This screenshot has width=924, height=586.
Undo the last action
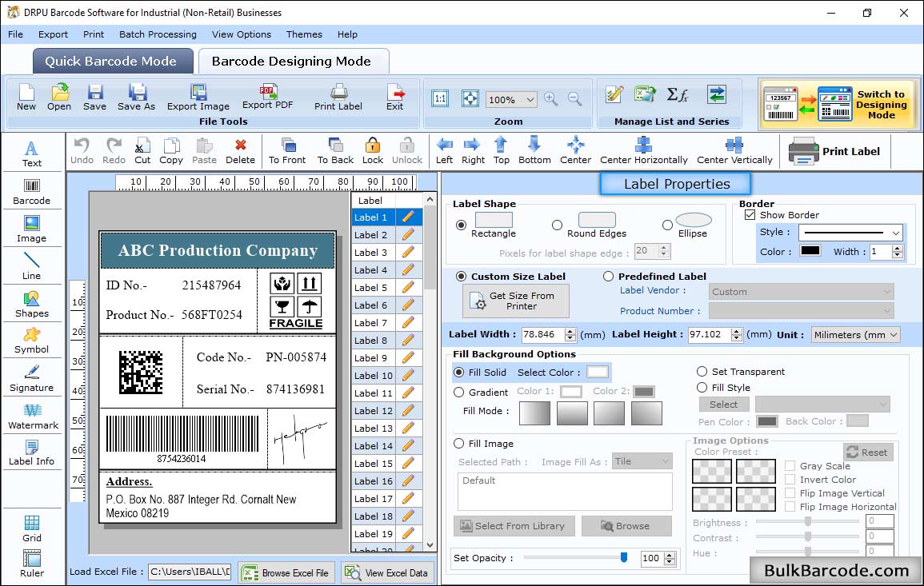[x=82, y=151]
